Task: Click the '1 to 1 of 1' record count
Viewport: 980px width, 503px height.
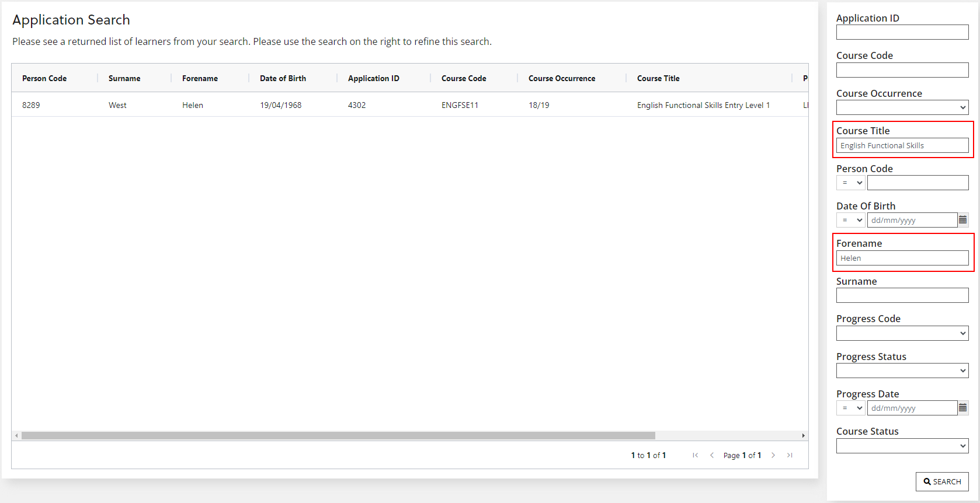Action: (648, 455)
